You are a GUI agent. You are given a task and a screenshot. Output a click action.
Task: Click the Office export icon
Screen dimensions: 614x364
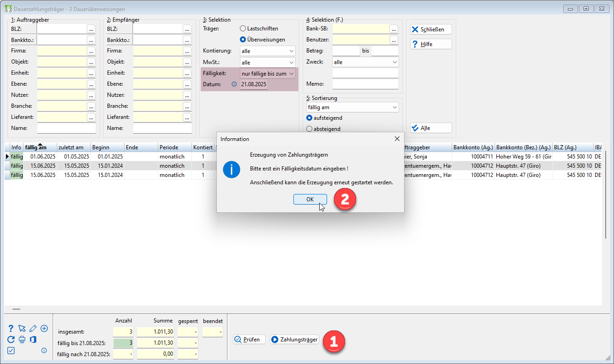pyautogui.click(x=33, y=340)
